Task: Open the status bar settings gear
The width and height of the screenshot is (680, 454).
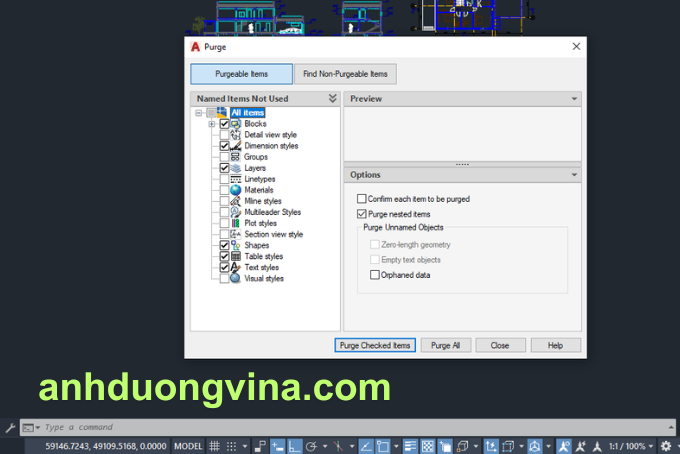Action: coord(665,446)
